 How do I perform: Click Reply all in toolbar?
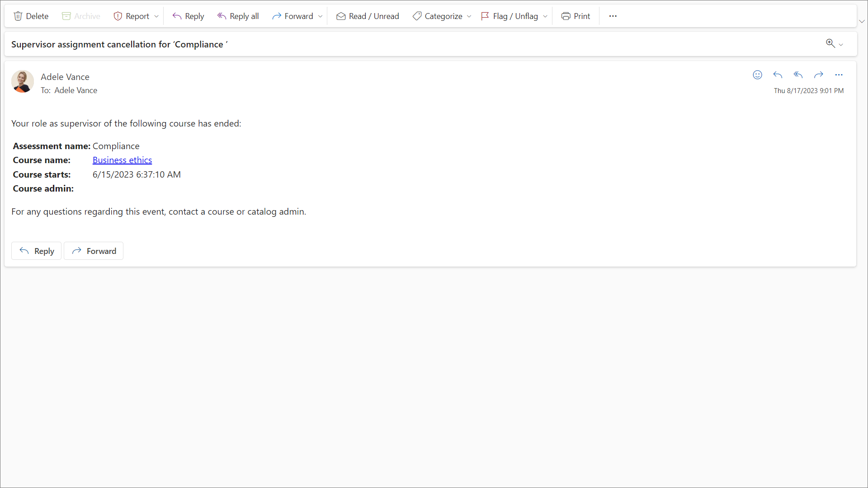pyautogui.click(x=238, y=16)
